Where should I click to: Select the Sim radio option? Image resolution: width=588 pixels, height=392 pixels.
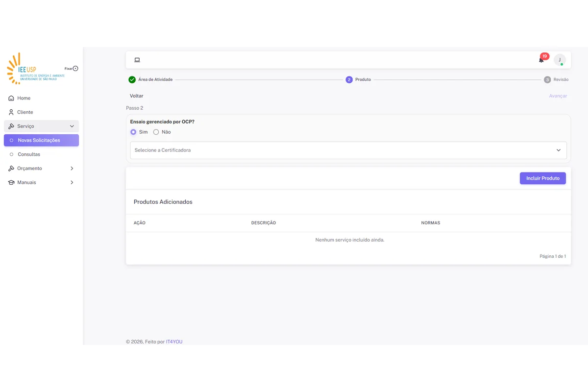[133, 132]
